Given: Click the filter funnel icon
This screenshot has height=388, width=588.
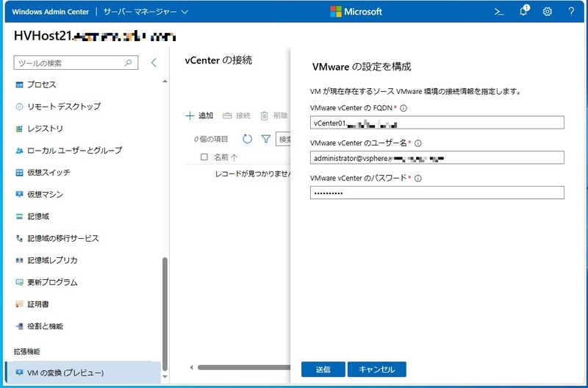Looking at the screenshot, I should pos(266,139).
